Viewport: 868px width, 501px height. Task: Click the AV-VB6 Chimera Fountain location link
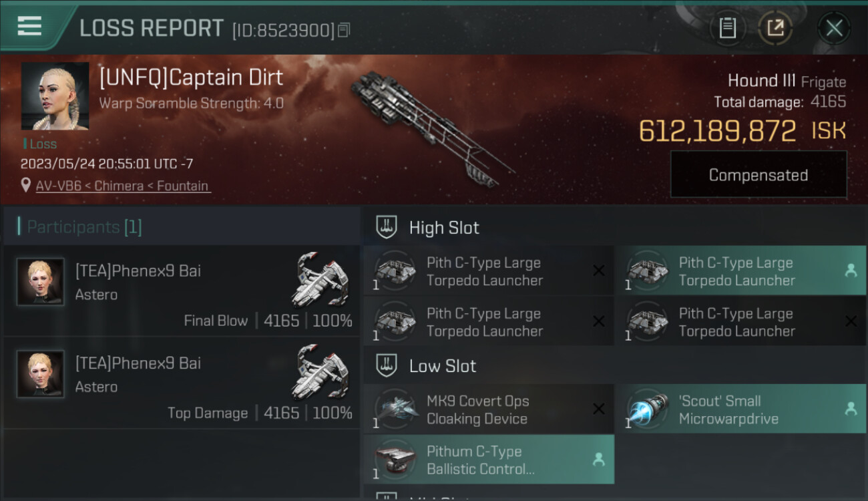[123, 186]
